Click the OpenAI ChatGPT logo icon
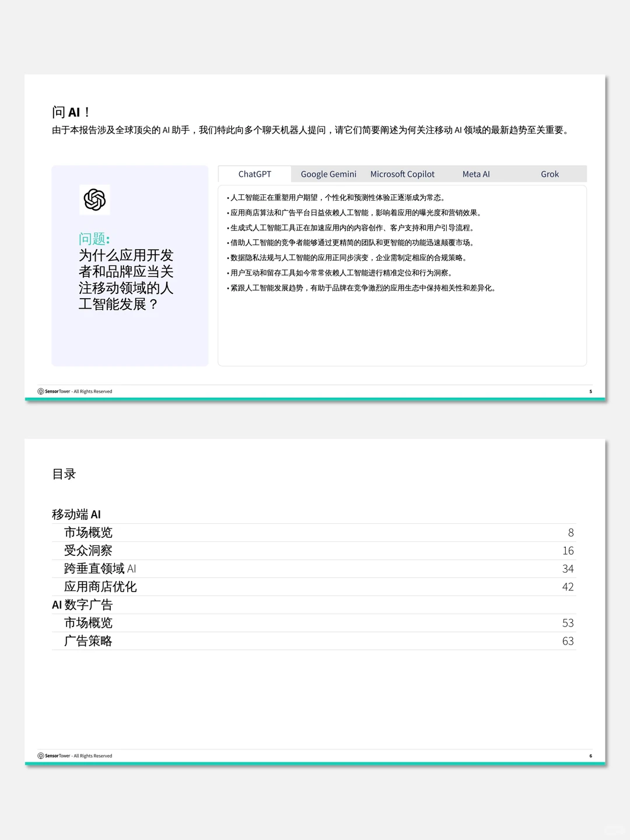The width and height of the screenshot is (630, 840). tap(94, 199)
